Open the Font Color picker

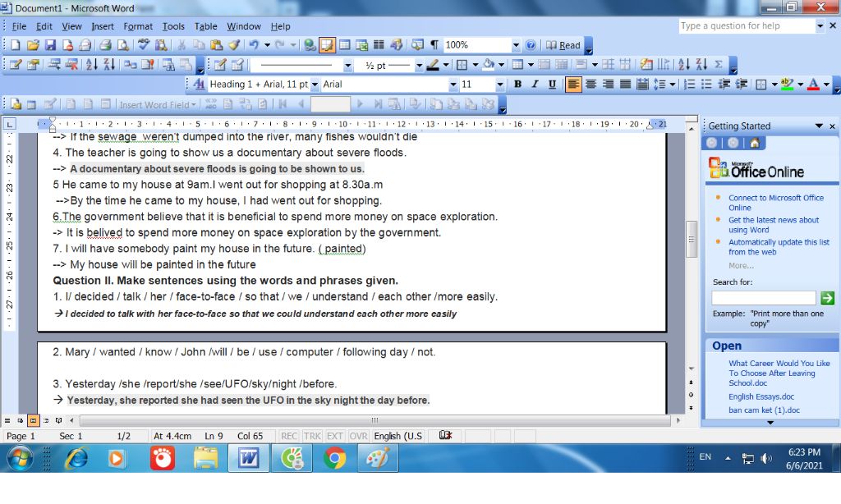tap(813, 85)
